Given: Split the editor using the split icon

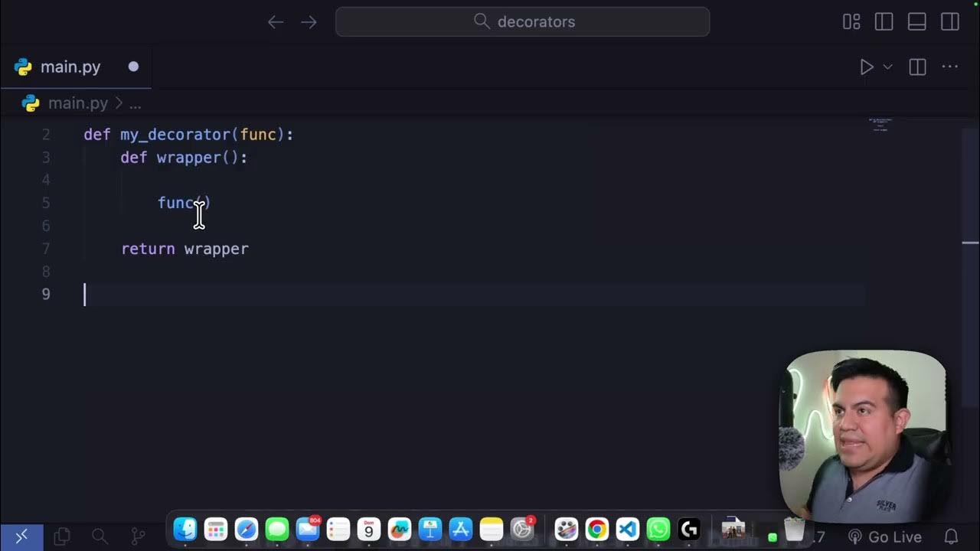Looking at the screenshot, I should (916, 67).
